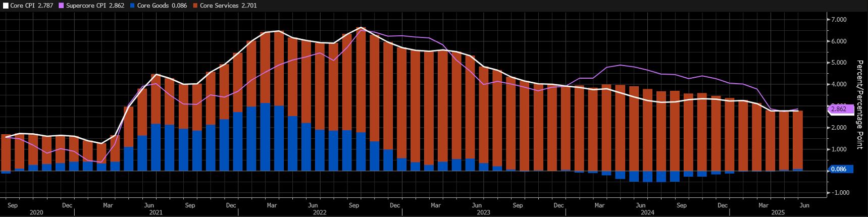Image resolution: width=868 pixels, height=217 pixels.
Task: Select the 2025 year label on timeline
Action: [778, 213]
